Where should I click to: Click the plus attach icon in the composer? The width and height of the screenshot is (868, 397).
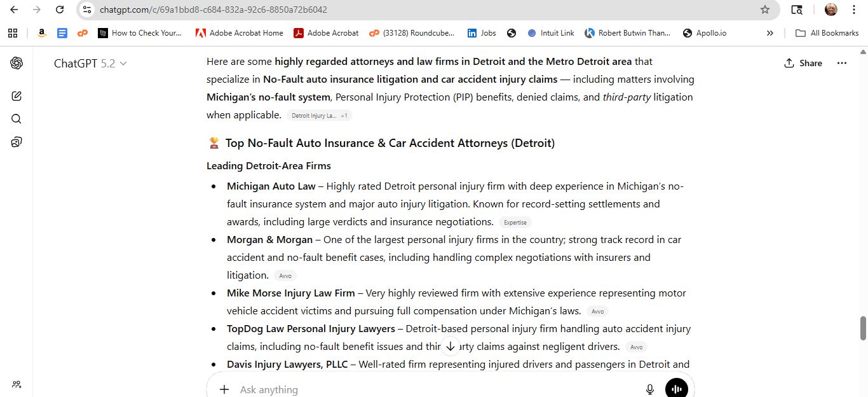[x=224, y=389]
